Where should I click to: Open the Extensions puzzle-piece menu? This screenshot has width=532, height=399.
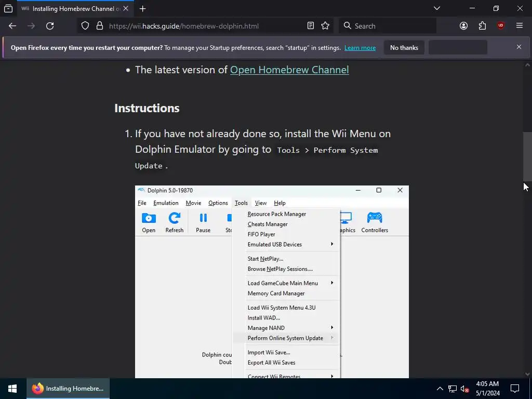click(482, 26)
